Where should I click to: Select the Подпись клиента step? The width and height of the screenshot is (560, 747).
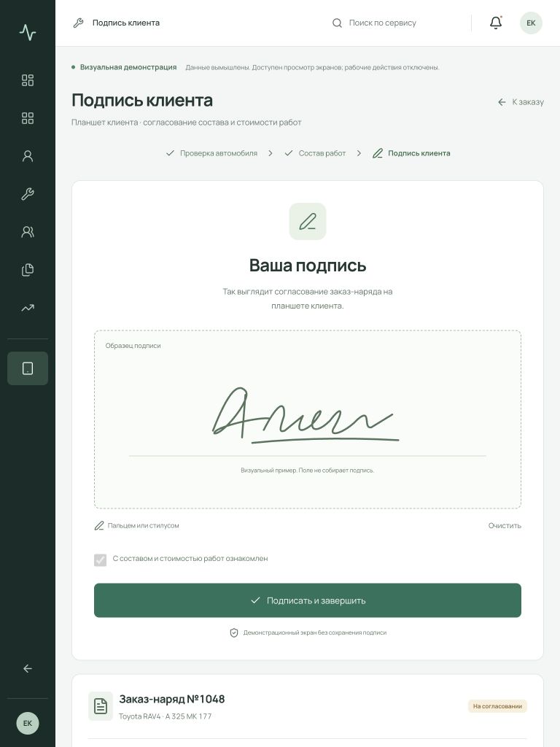point(411,153)
